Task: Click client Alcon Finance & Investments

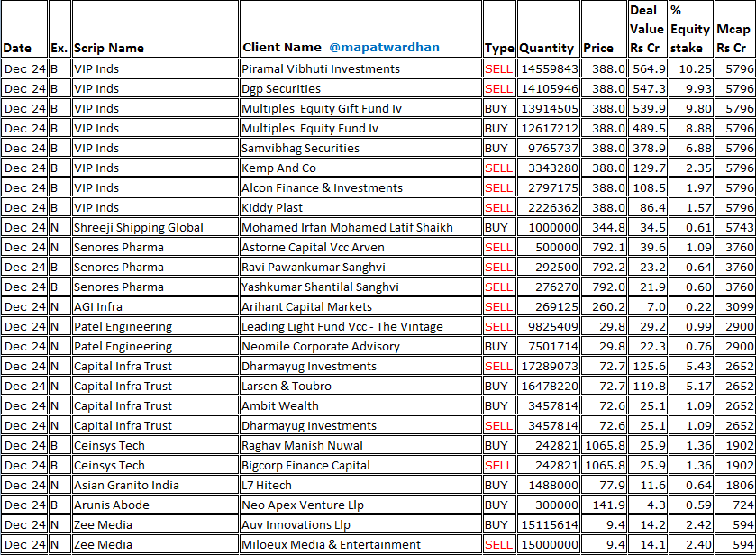Action: [322, 187]
